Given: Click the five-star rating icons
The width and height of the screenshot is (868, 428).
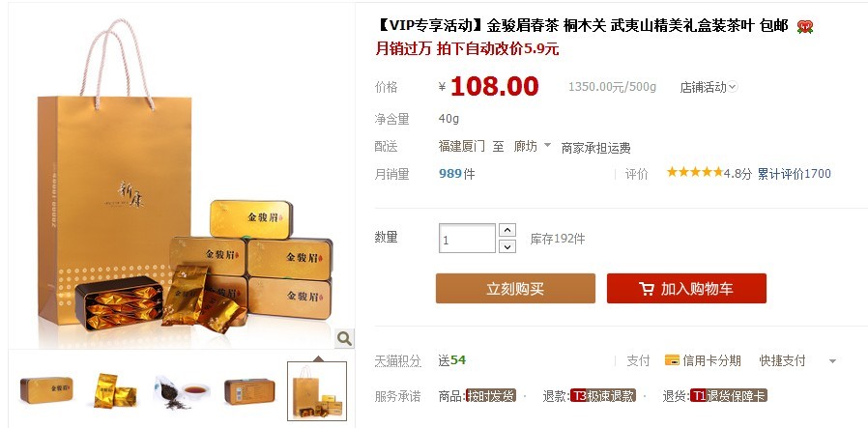Looking at the screenshot, I should (695, 173).
